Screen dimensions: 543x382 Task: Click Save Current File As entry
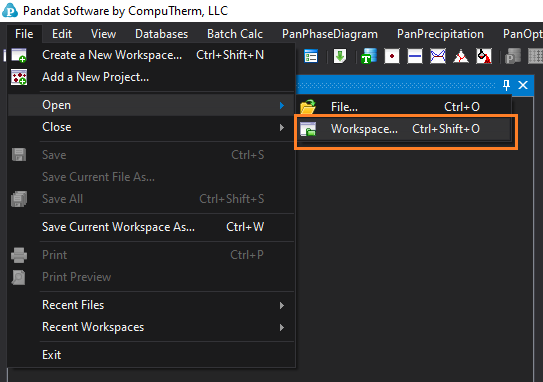click(x=151, y=177)
